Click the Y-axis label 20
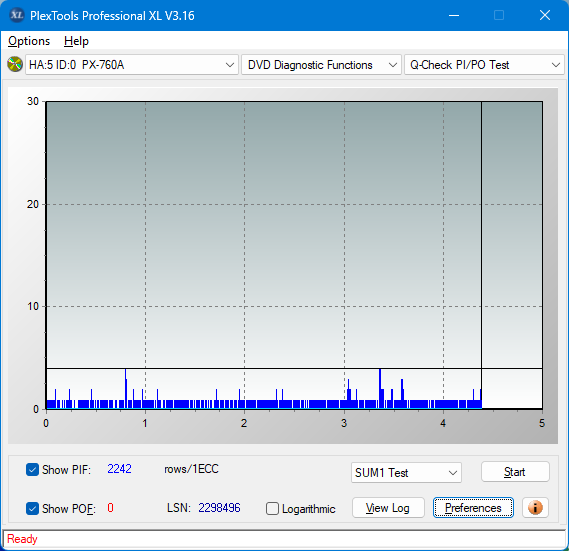Image resolution: width=569 pixels, height=551 pixels. tap(33, 204)
